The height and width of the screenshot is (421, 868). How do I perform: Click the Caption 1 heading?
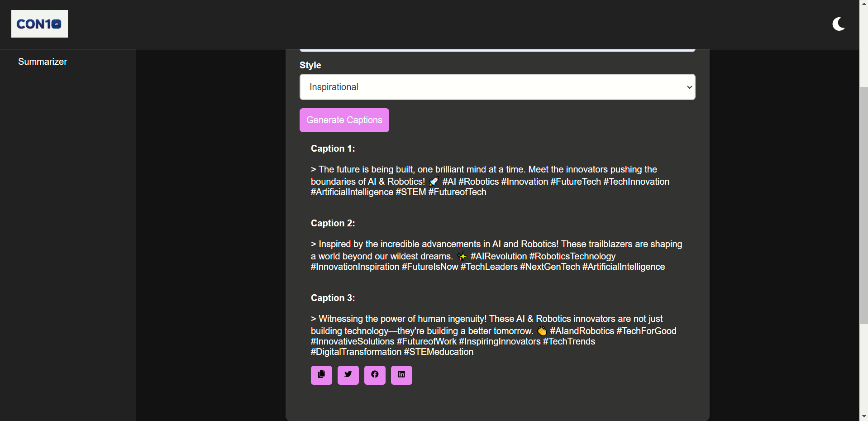click(x=333, y=148)
